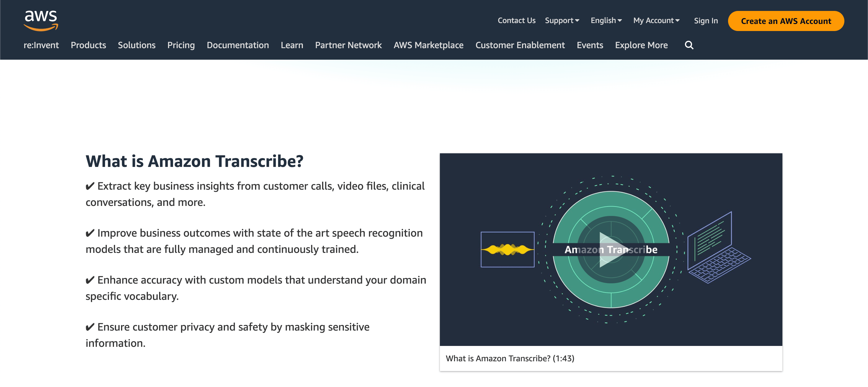Open Customer Enablement
Image resolution: width=868 pixels, height=387 pixels.
[x=520, y=45]
